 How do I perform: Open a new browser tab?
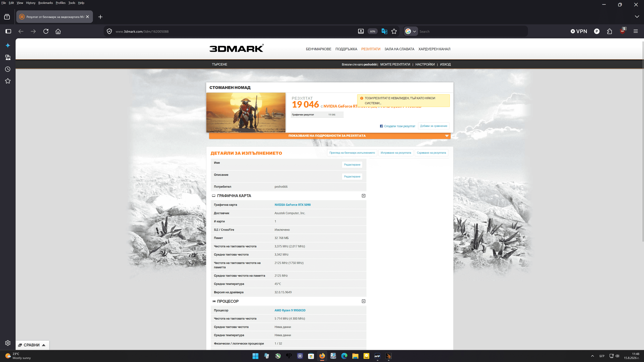100,17
